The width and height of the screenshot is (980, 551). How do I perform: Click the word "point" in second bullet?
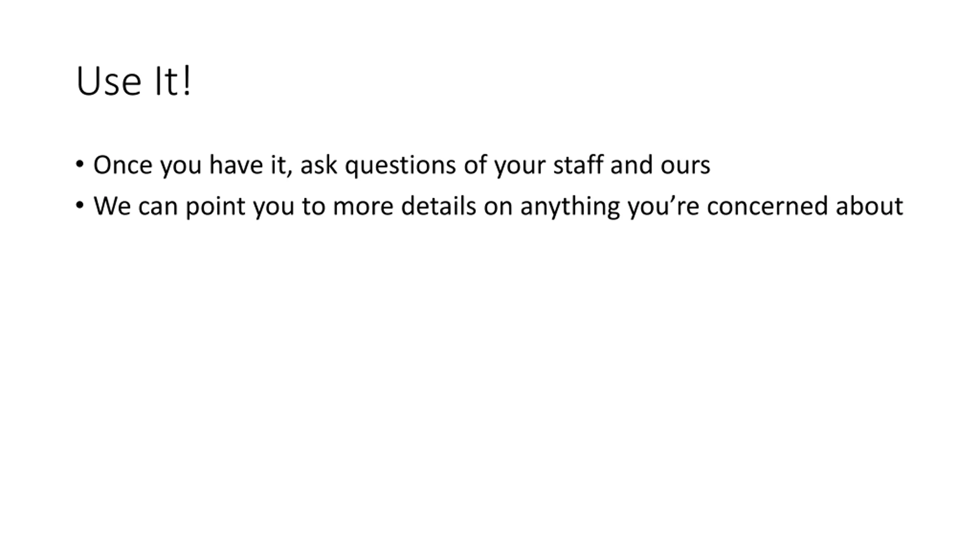coord(215,207)
